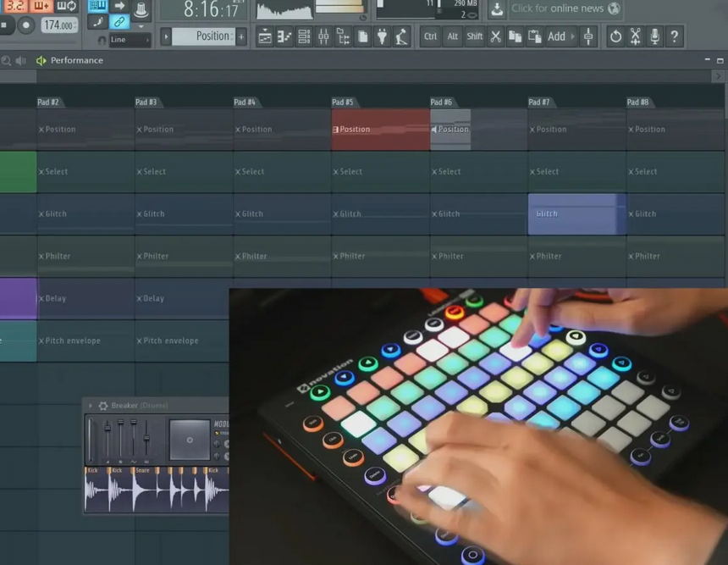
Task: Toggle the loop recording button
Action: pos(67,6)
